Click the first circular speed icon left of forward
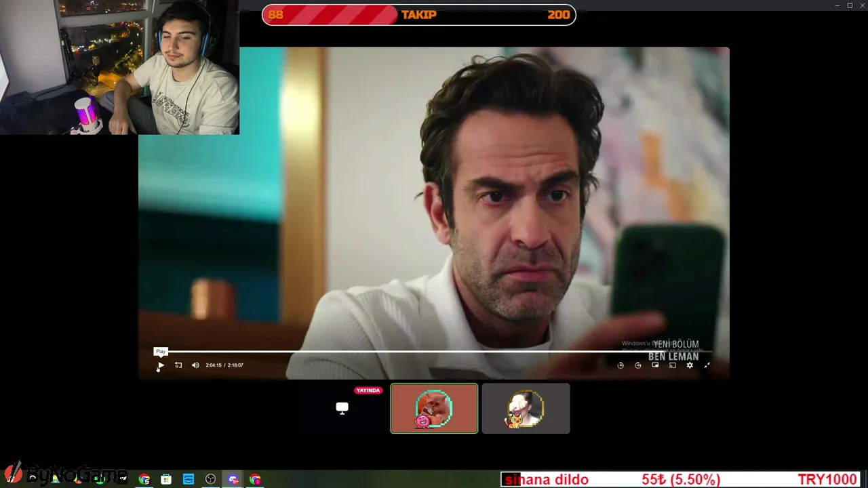The width and height of the screenshot is (868, 488). (x=620, y=365)
